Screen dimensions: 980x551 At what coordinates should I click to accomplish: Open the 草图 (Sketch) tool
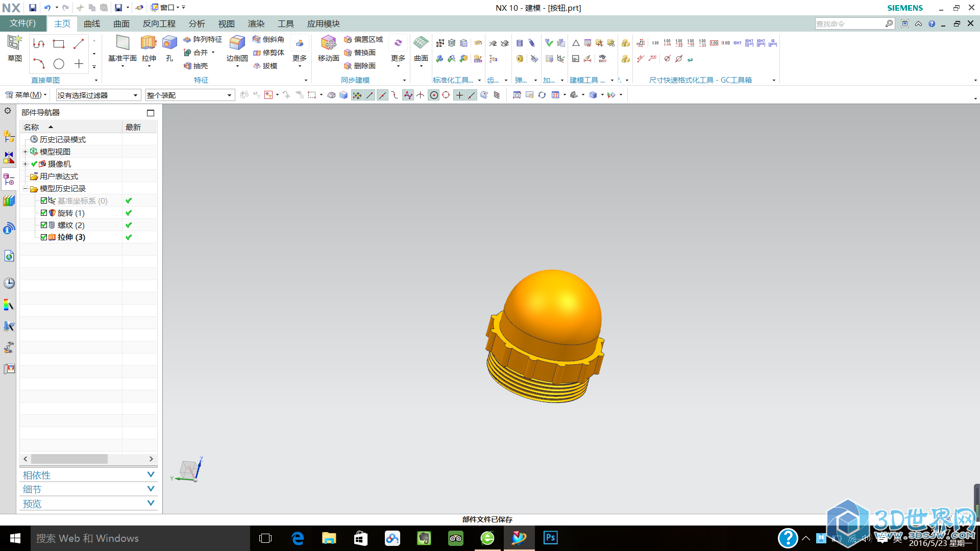pos(14,48)
